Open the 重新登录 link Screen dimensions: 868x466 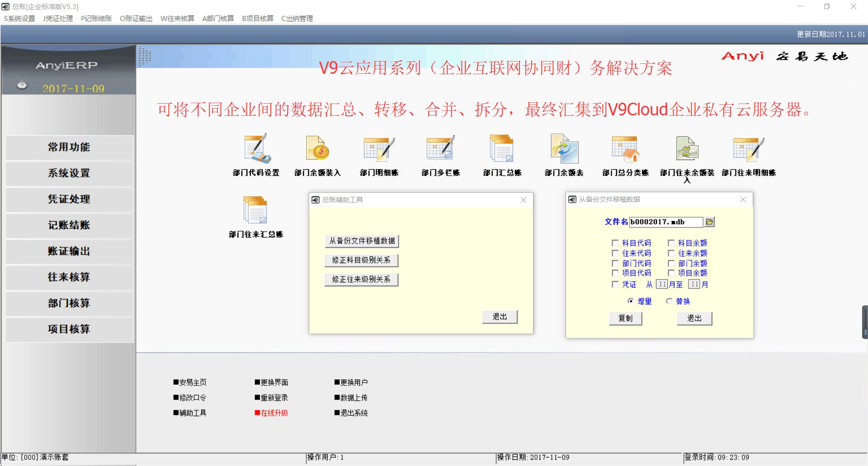coord(271,398)
